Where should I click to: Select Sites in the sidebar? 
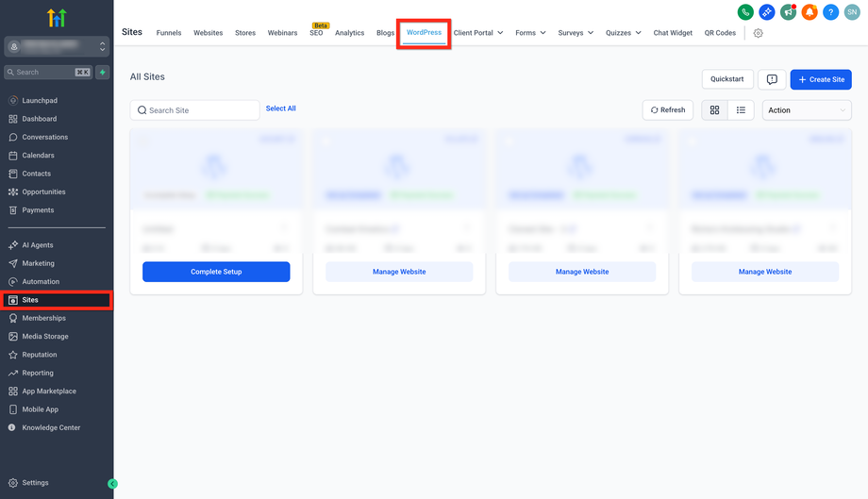[x=57, y=300]
